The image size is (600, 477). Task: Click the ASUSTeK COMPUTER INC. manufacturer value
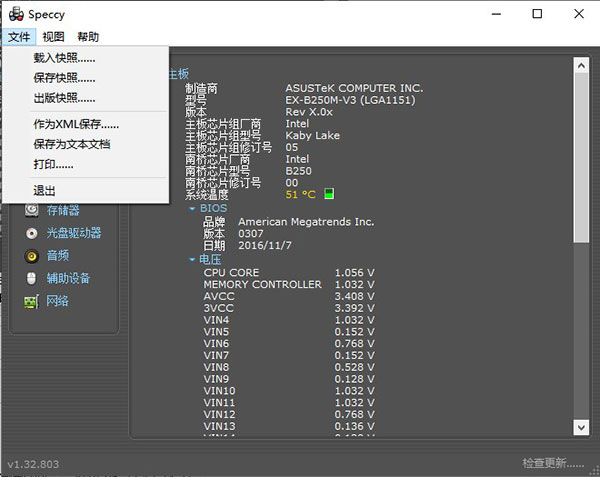[x=354, y=88]
